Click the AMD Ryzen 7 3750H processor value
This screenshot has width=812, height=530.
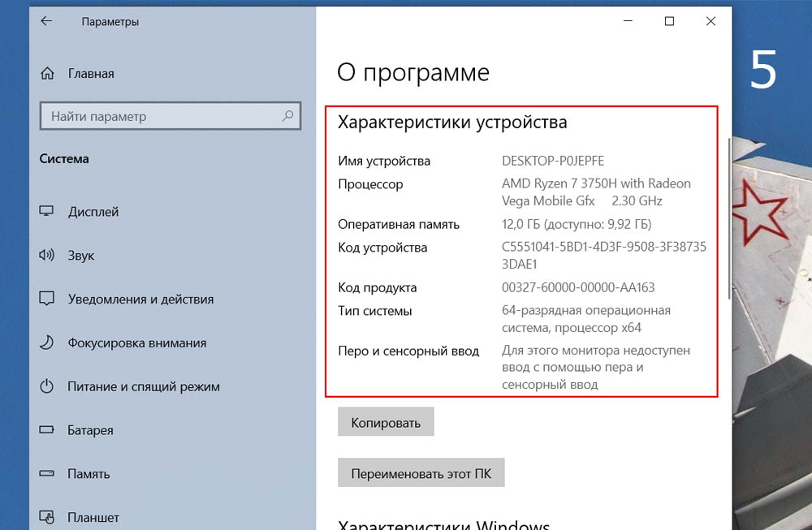[x=596, y=192]
